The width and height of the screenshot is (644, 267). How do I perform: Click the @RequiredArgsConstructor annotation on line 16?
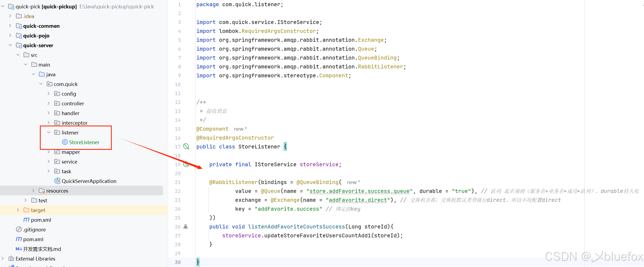click(x=235, y=138)
